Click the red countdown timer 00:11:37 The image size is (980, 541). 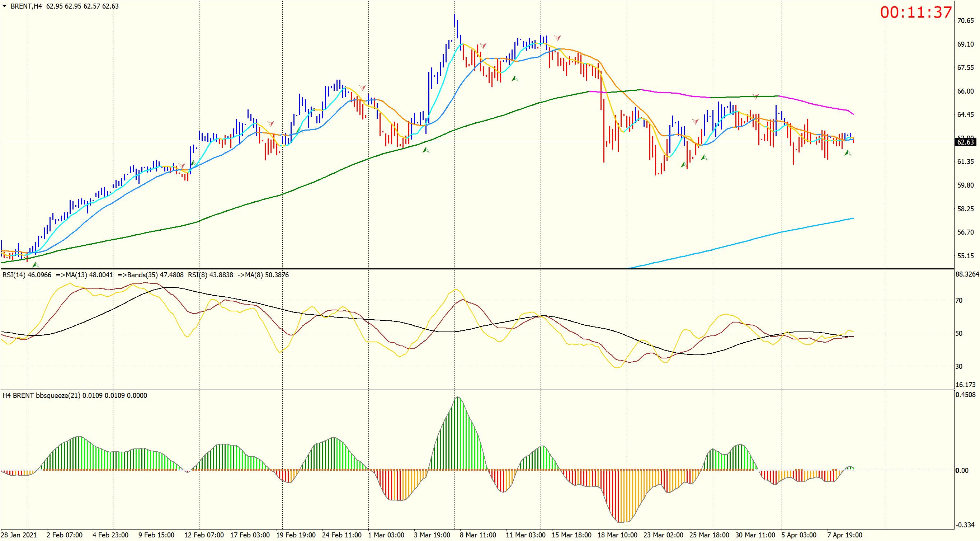[x=916, y=12]
